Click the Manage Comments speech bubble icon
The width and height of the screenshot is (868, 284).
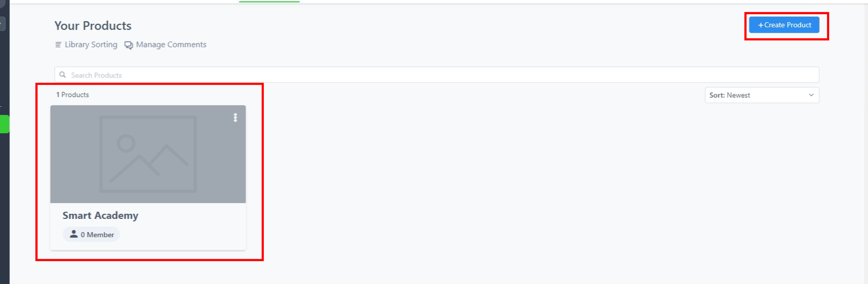click(x=129, y=45)
